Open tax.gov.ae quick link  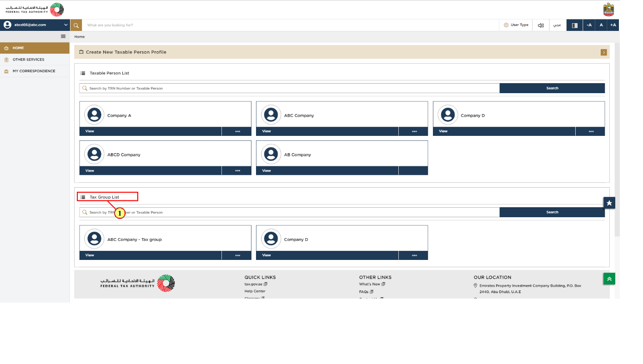tap(256, 284)
